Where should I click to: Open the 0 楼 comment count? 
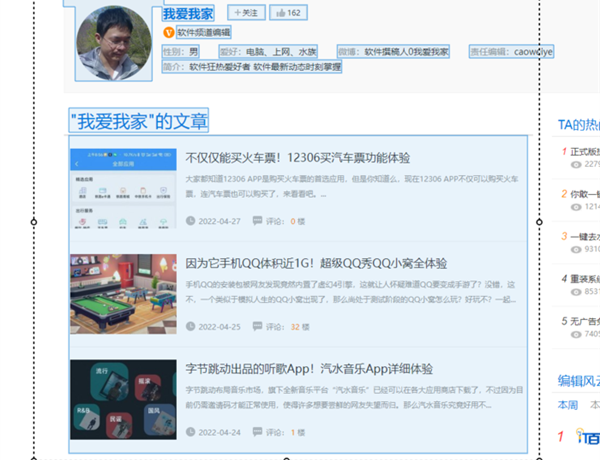tap(298, 221)
